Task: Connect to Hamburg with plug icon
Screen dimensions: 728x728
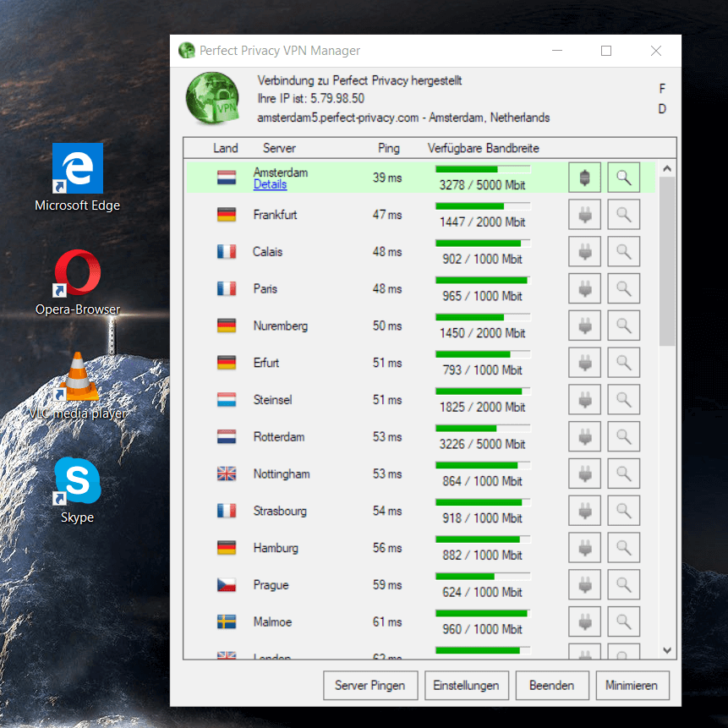Action: point(584,548)
